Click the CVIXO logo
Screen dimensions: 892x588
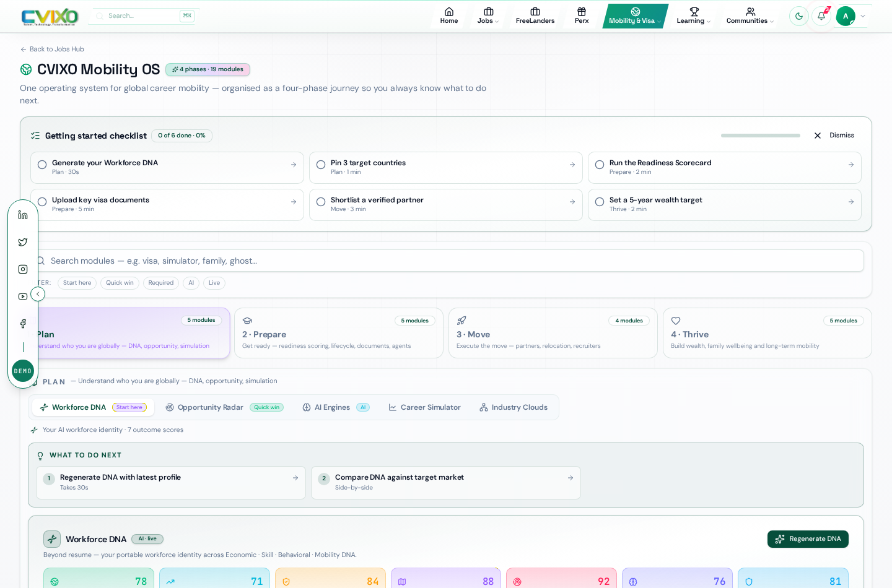coord(50,17)
